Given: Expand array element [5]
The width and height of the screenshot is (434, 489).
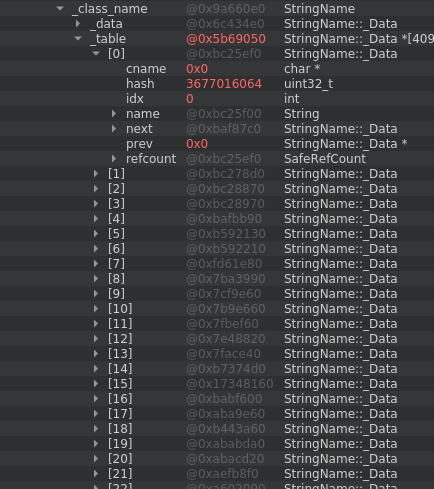Looking at the screenshot, I should 96,234.
